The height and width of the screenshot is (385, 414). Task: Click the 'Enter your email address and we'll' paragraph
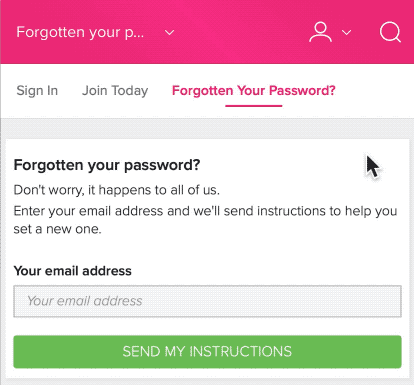tap(205, 211)
